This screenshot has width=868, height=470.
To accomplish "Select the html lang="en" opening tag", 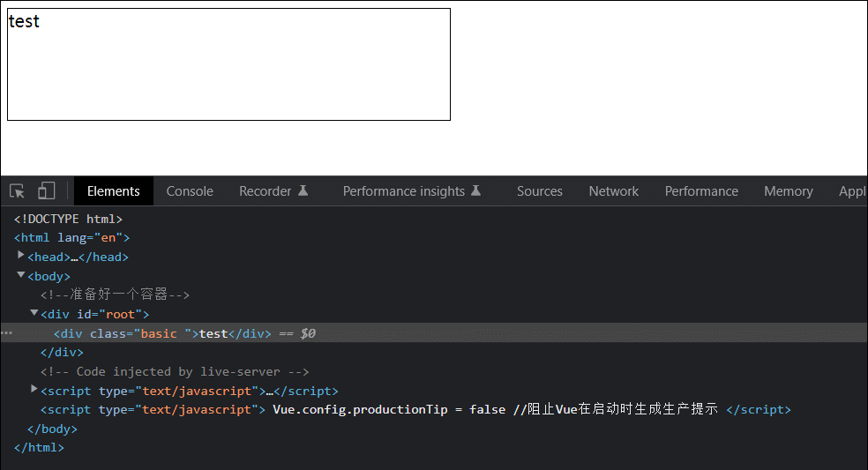I will click(72, 237).
